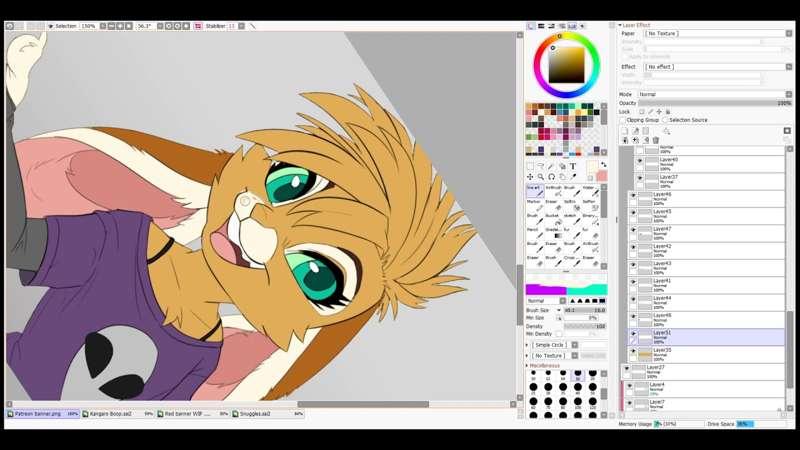The image size is (800, 450).
Task: Toggle visibility of Layer35
Action: [633, 351]
